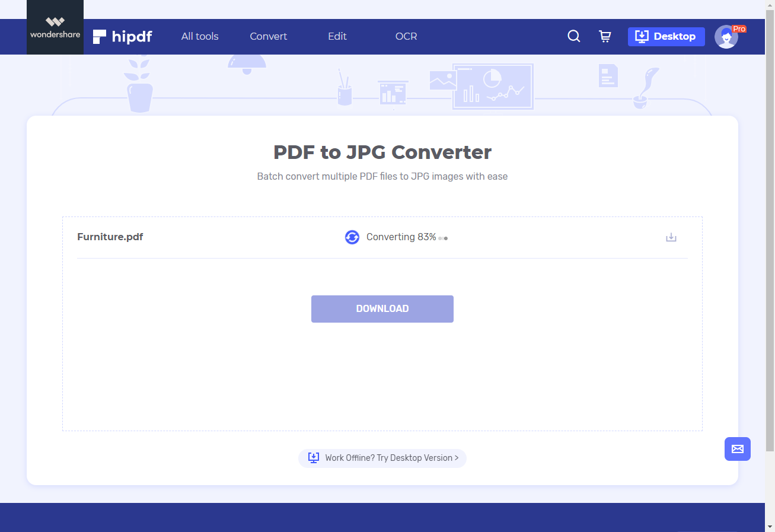The width and height of the screenshot is (775, 532).
Task: Click the DOWNLOAD button
Action: (x=382, y=308)
